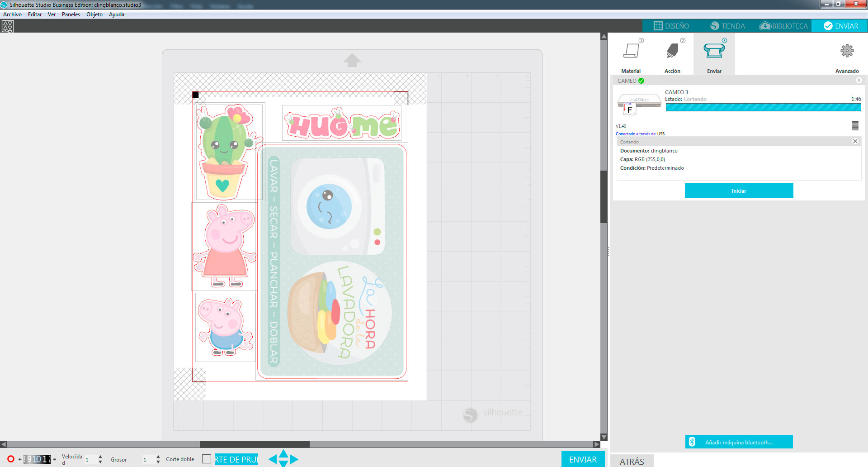The width and height of the screenshot is (868, 467).
Task: Click the horizontal scrollbar thumb
Action: [x=255, y=444]
